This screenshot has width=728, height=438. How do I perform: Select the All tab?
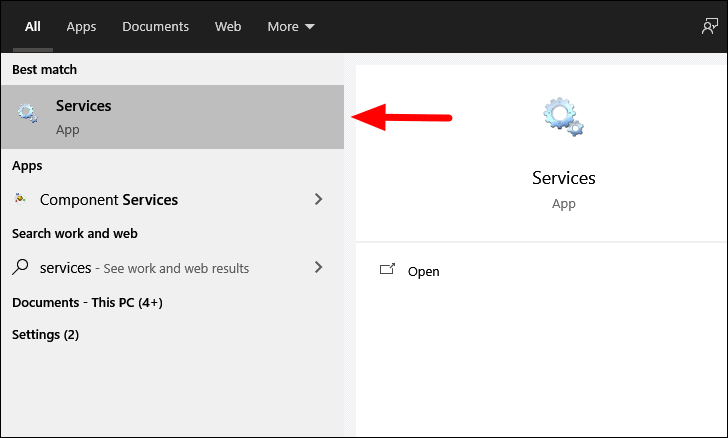[x=32, y=26]
